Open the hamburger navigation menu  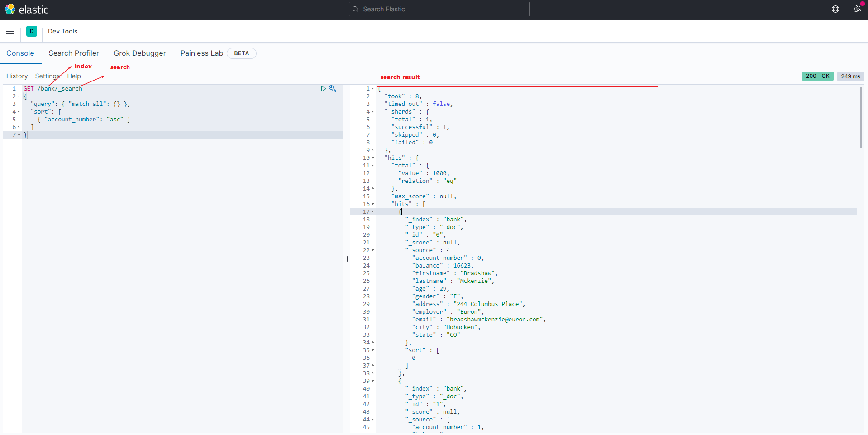click(10, 31)
